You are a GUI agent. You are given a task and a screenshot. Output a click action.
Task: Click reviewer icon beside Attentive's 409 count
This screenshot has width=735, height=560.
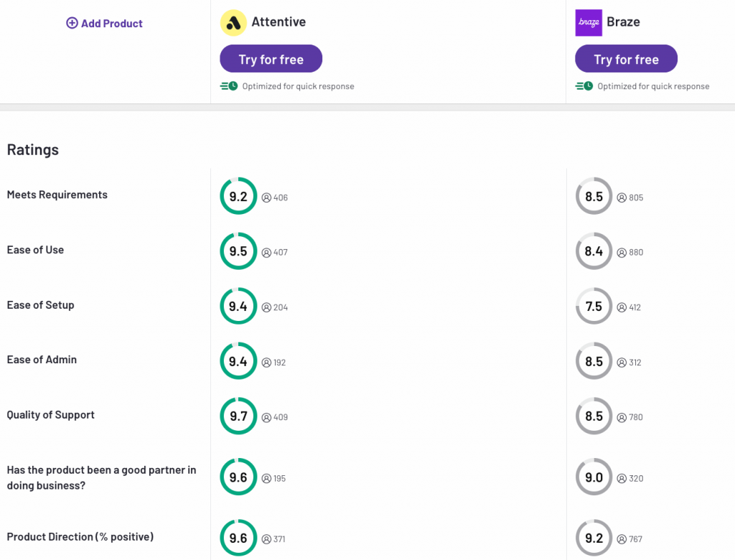pyautogui.click(x=266, y=417)
